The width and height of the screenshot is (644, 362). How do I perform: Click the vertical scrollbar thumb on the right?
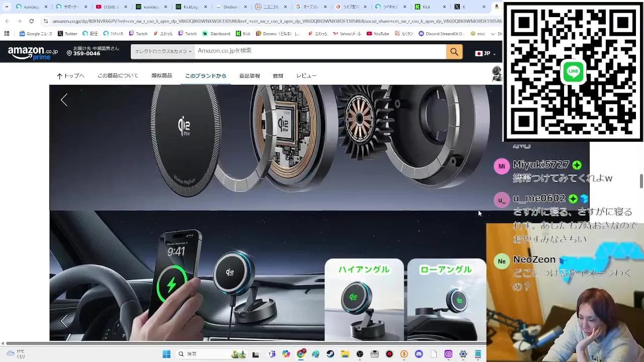click(x=641, y=181)
